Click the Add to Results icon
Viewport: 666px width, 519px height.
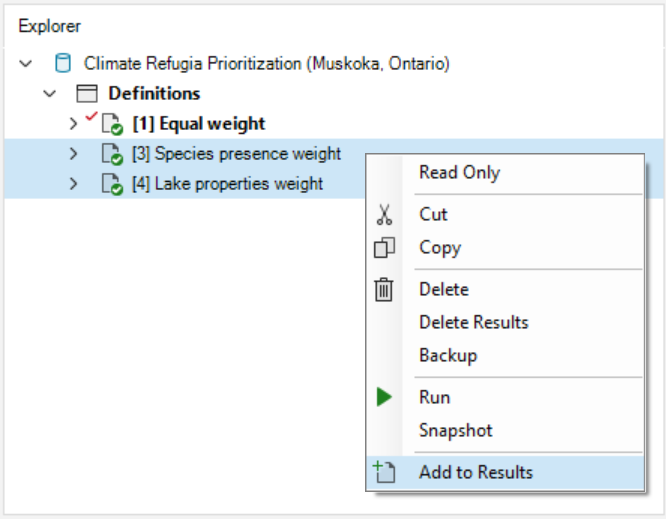pos(385,472)
